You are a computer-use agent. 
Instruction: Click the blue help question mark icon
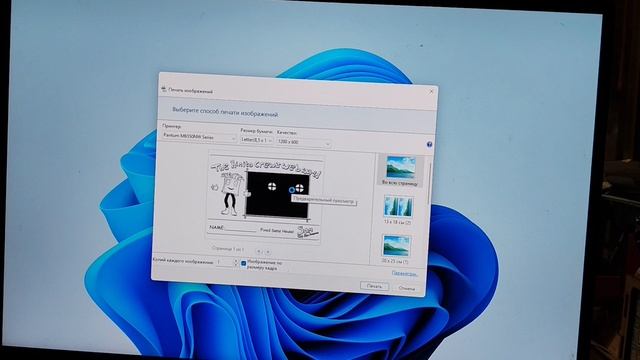click(429, 144)
